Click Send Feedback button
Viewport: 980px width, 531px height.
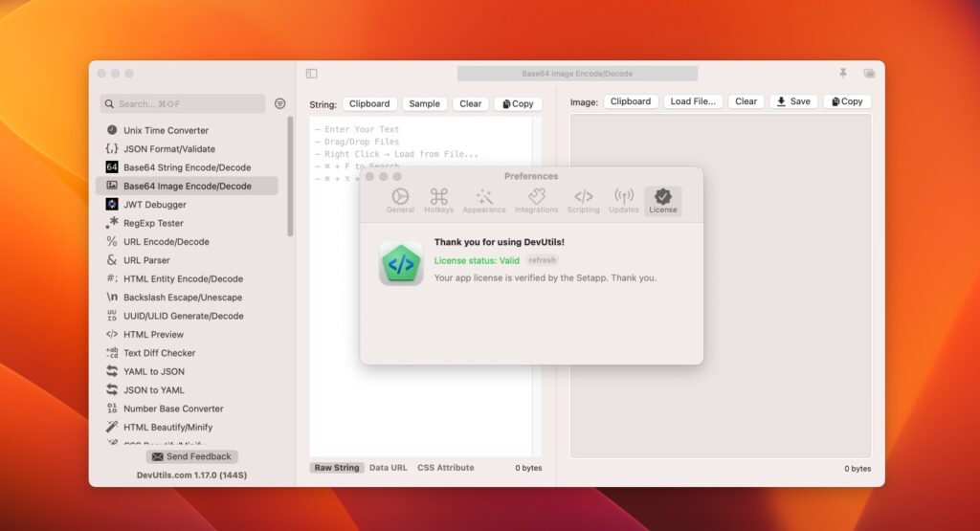[x=191, y=456]
